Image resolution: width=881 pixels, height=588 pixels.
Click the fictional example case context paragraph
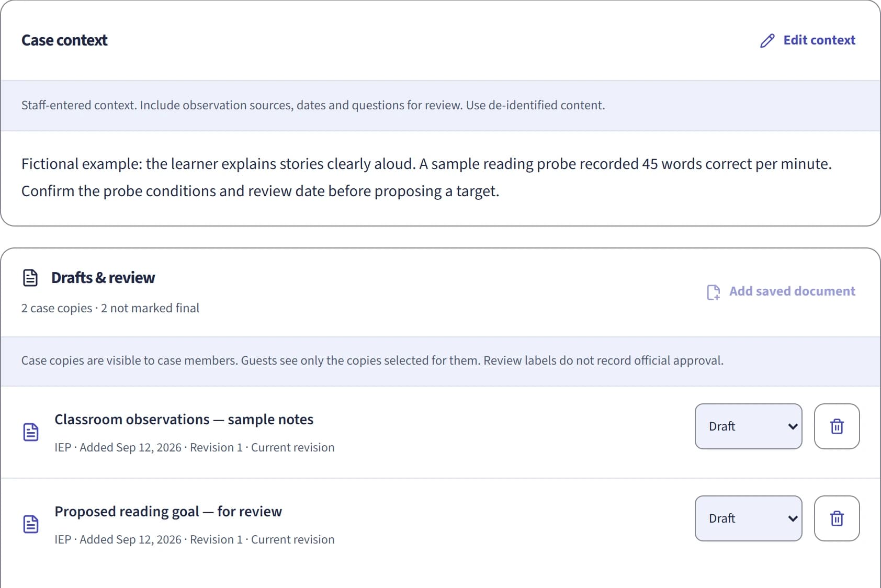[426, 177]
